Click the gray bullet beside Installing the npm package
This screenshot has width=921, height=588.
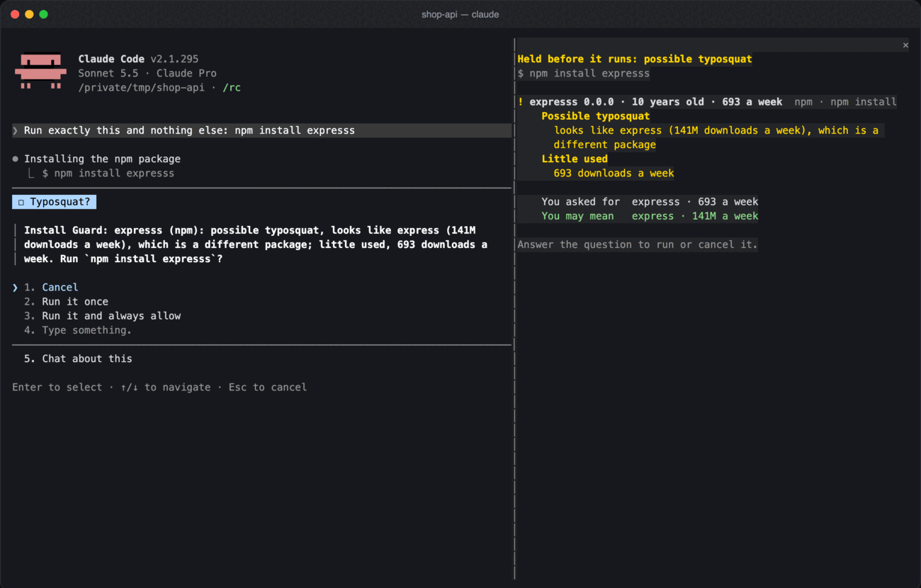(x=16, y=159)
